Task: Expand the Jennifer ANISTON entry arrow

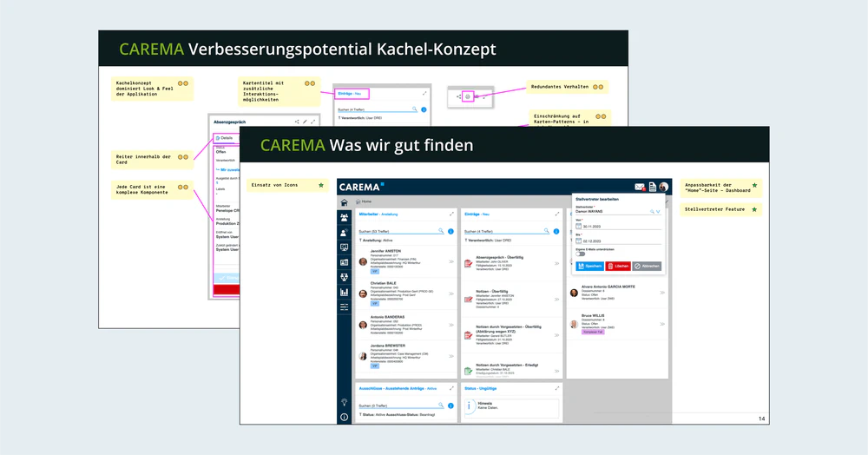Action: pyautogui.click(x=450, y=260)
